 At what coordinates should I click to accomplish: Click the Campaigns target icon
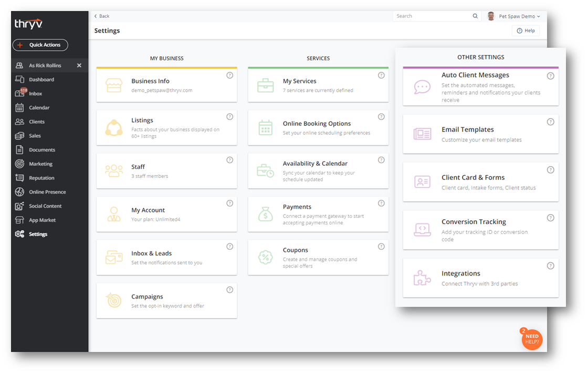pos(114,300)
